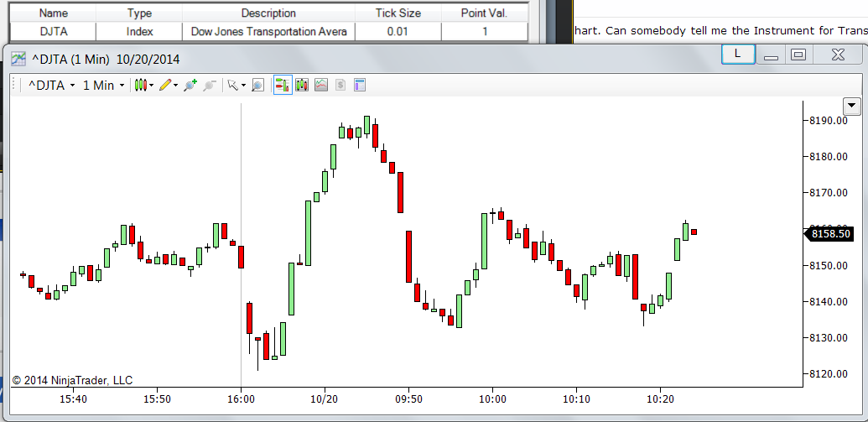Click the Point Val. column header
Image resolution: width=868 pixels, height=422 pixels.
[485, 13]
